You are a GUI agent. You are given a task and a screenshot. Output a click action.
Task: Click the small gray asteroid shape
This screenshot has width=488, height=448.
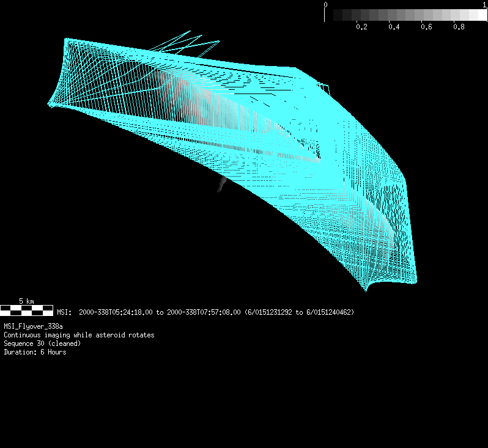pyautogui.click(x=221, y=184)
